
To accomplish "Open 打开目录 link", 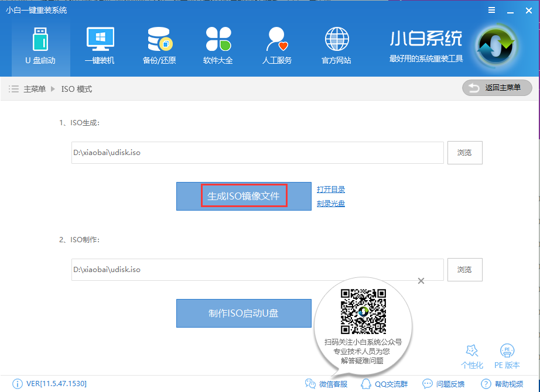I will [330, 190].
